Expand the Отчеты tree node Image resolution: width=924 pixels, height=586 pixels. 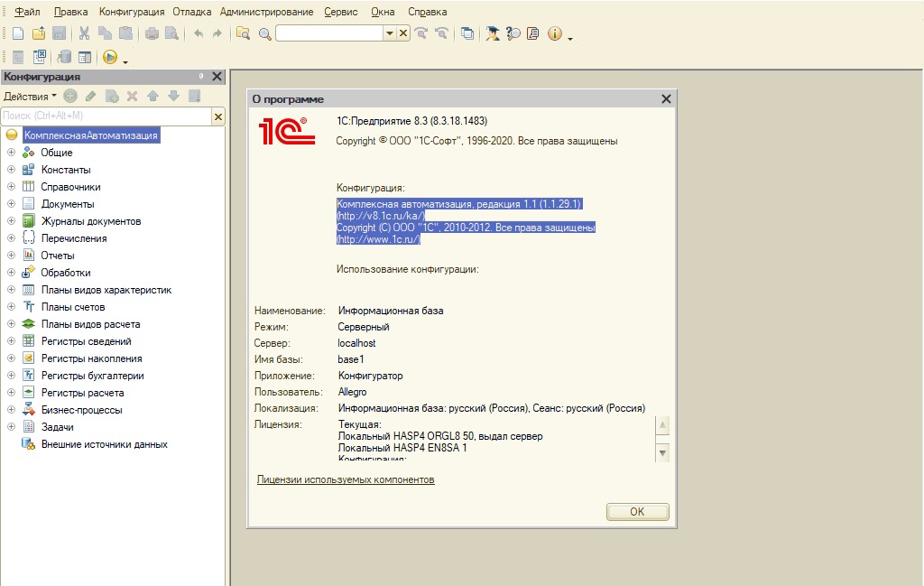(x=11, y=256)
